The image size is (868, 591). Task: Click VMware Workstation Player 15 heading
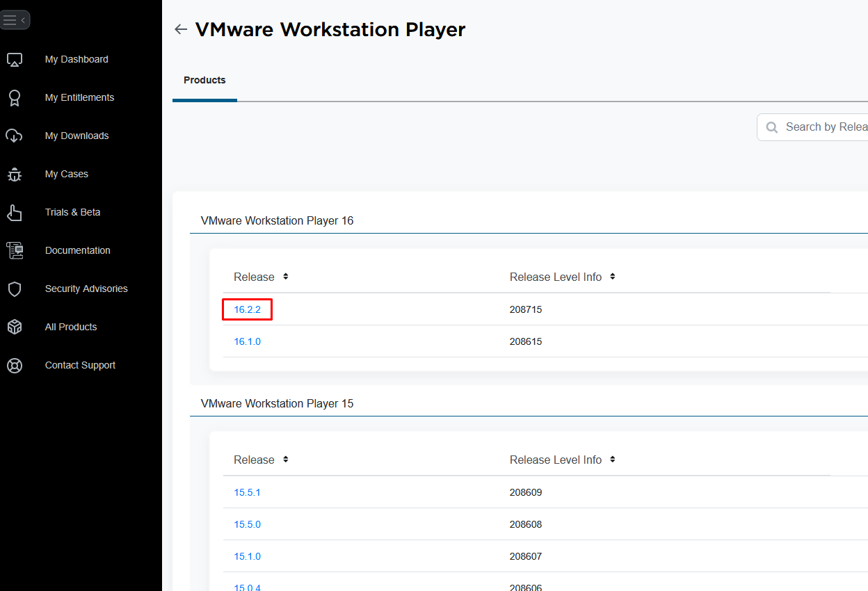pos(277,404)
